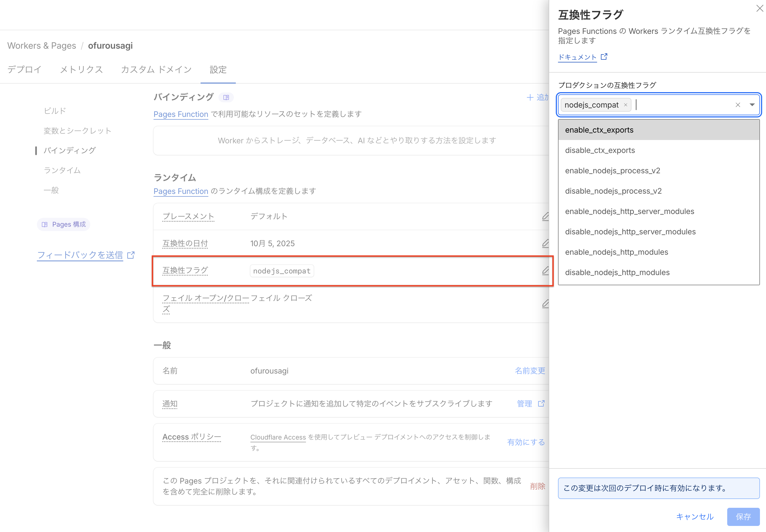
Task: Switch to the デプロイ tab
Action: coord(24,69)
